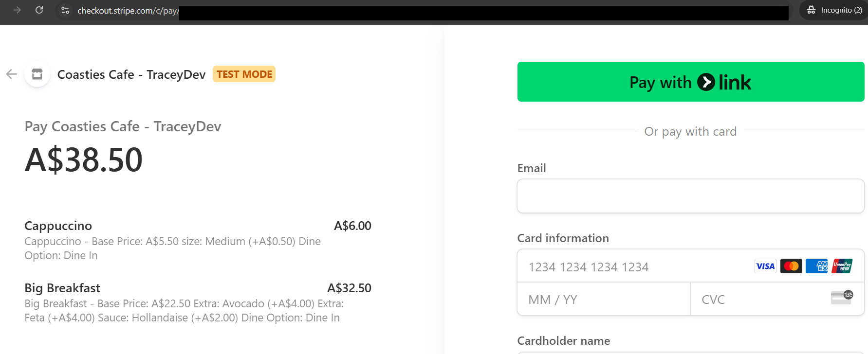Click the Coasties Cafe - TraceyDev merchant name
The height and width of the screenshot is (354, 868).
[x=131, y=74]
